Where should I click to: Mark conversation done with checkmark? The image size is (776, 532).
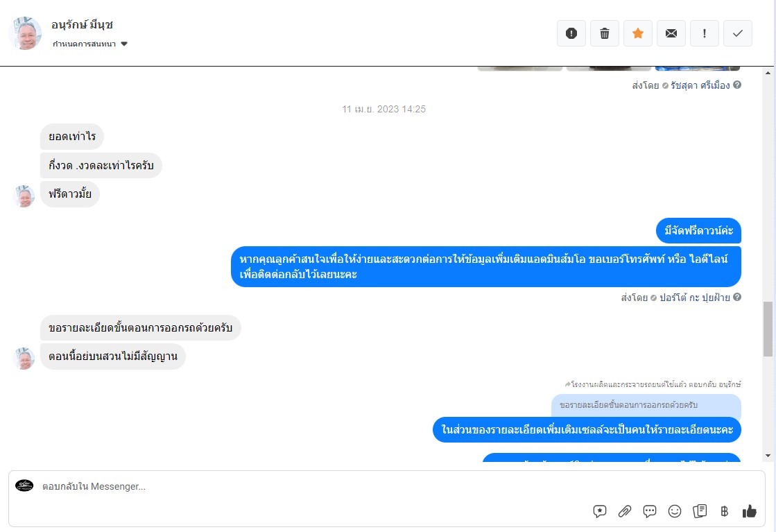(x=737, y=33)
